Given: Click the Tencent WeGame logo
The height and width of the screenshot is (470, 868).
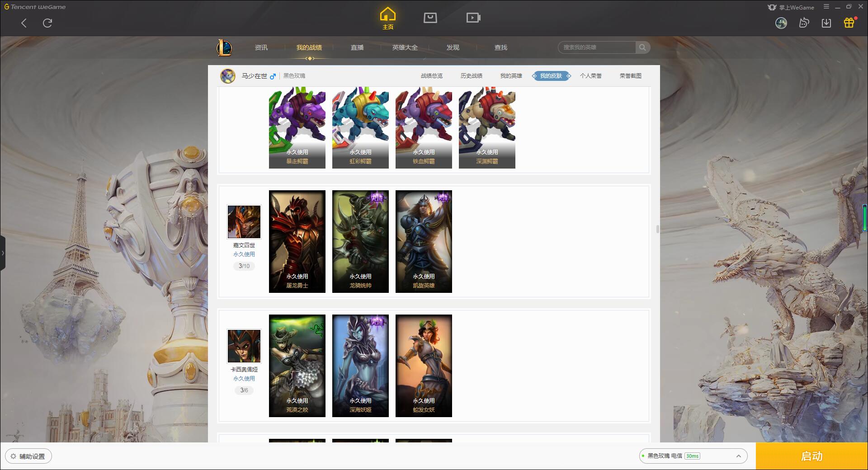Looking at the screenshot, I should 35,7.
